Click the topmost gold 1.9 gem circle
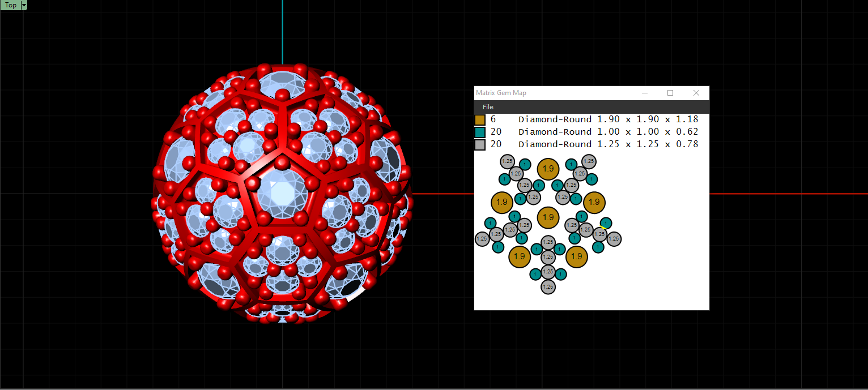 point(548,169)
